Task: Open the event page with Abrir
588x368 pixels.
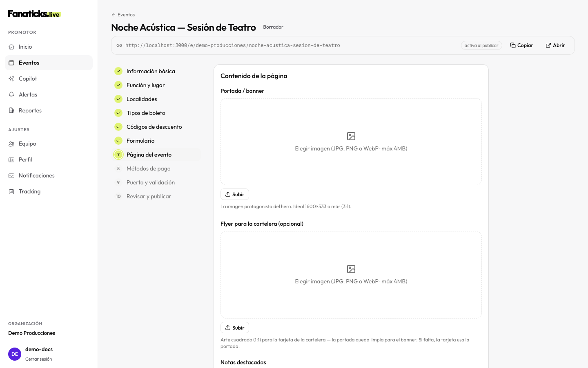Action: coord(555,45)
